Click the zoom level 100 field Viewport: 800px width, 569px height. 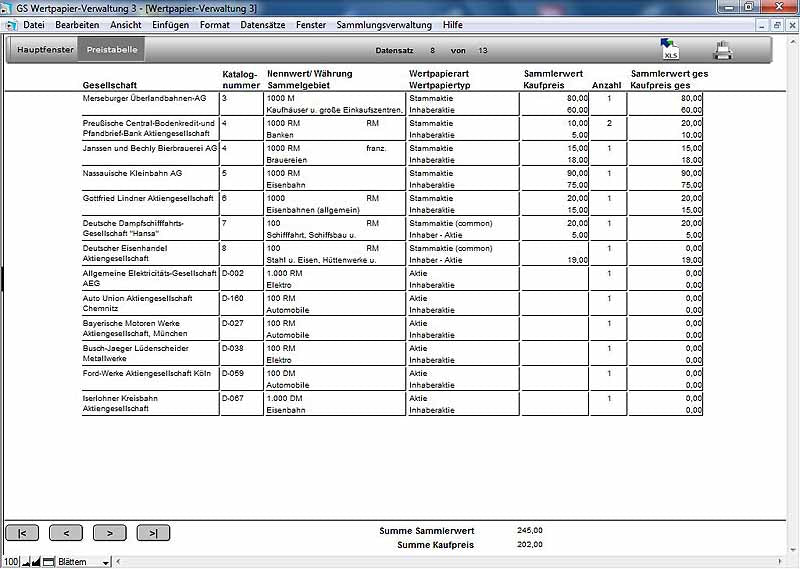click(x=10, y=562)
